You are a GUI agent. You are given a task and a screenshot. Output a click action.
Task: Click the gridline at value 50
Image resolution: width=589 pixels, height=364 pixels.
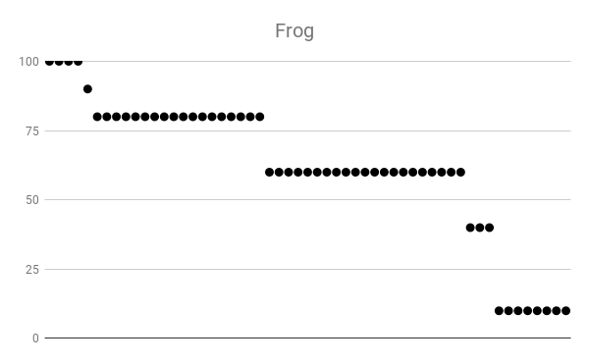(307, 199)
